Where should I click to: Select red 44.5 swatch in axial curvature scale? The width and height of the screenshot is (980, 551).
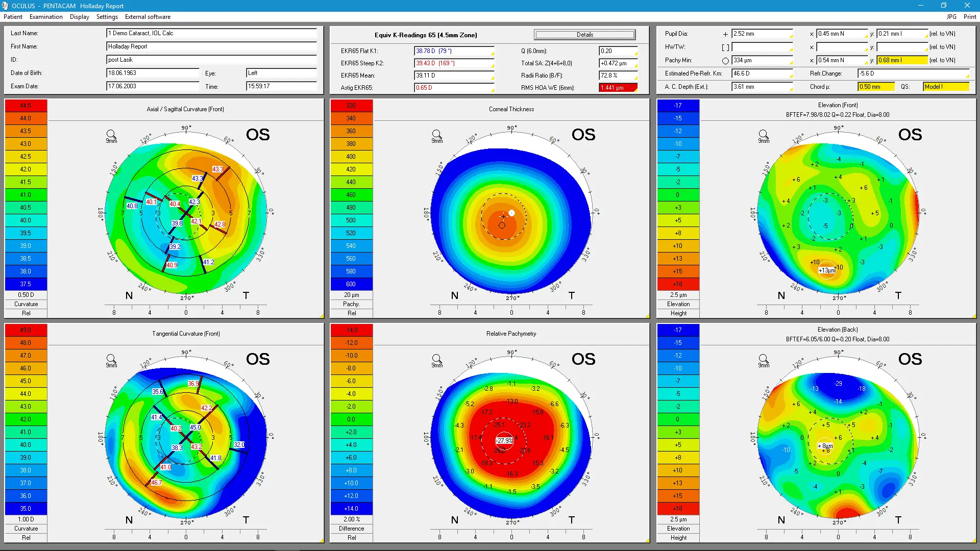(x=26, y=106)
